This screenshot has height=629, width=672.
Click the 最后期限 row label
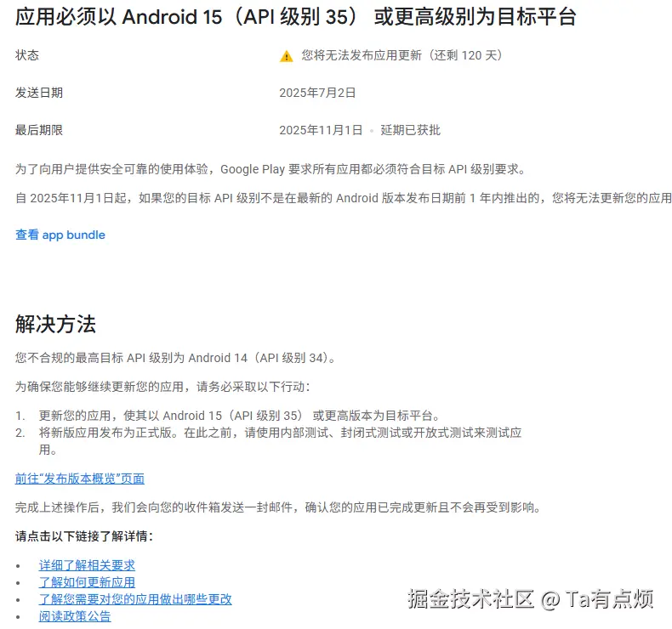(x=39, y=130)
